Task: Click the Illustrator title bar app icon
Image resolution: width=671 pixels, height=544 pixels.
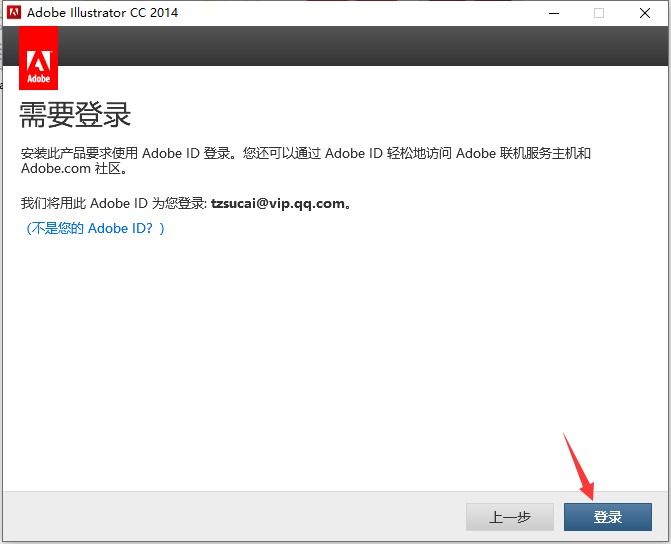Action: tap(14, 12)
